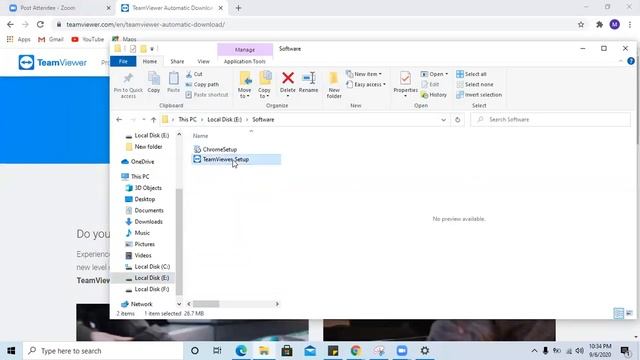Select the TeamViewer_Setup file
Image resolution: width=640 pixels, height=360 pixels.
[237, 160]
